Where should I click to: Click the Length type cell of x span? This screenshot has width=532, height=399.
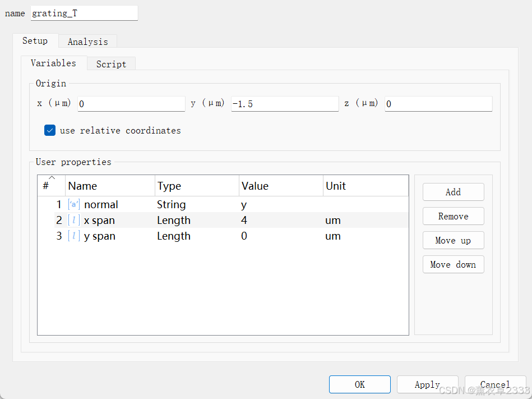[174, 220]
